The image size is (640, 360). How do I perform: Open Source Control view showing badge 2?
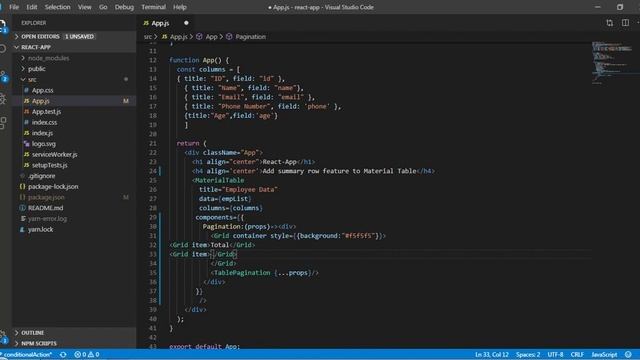[x=3, y=76]
